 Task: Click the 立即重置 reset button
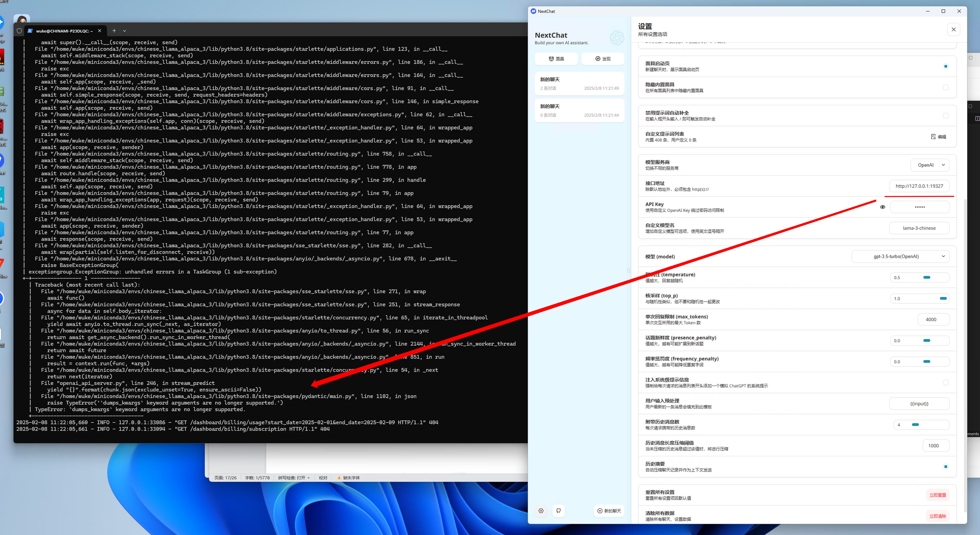pos(937,495)
